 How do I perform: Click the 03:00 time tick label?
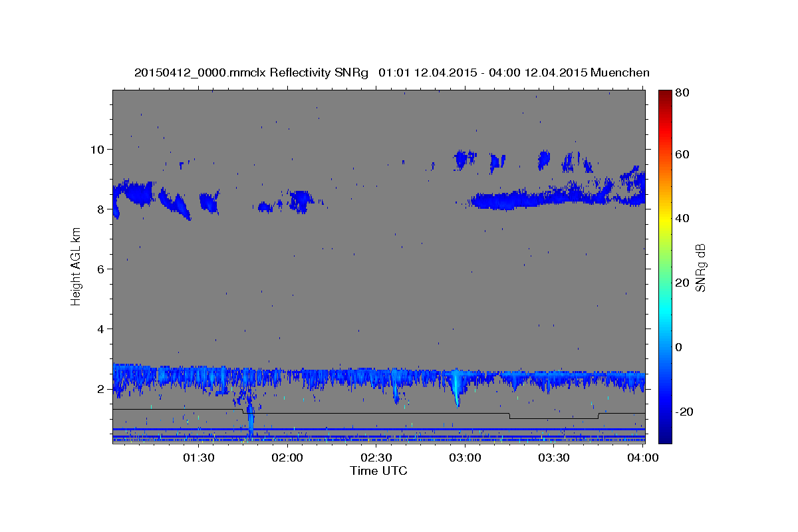pyautogui.click(x=465, y=458)
